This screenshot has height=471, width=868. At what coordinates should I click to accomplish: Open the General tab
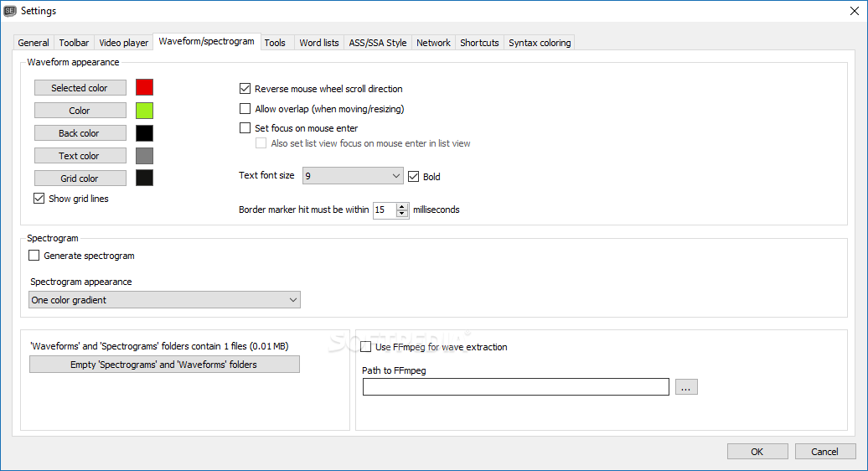click(x=34, y=43)
